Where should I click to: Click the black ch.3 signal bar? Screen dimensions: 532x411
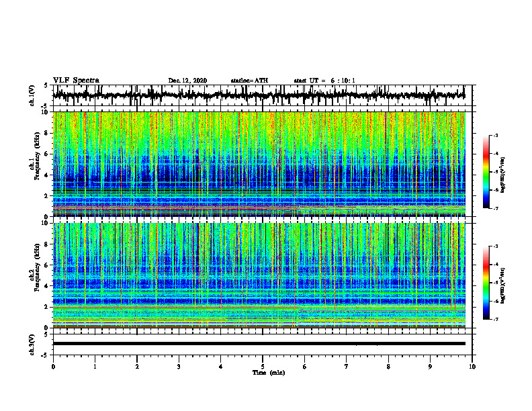click(259, 344)
